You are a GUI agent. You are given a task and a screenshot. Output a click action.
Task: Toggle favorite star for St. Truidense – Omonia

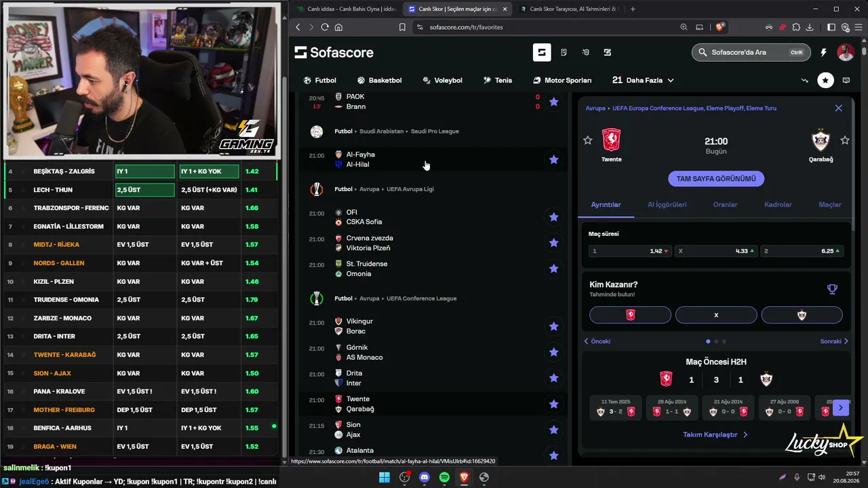pyautogui.click(x=554, y=268)
